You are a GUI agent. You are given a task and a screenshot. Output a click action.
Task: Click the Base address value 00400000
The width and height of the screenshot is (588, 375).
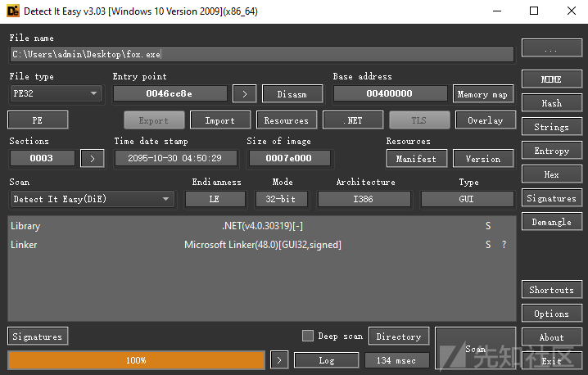click(391, 93)
